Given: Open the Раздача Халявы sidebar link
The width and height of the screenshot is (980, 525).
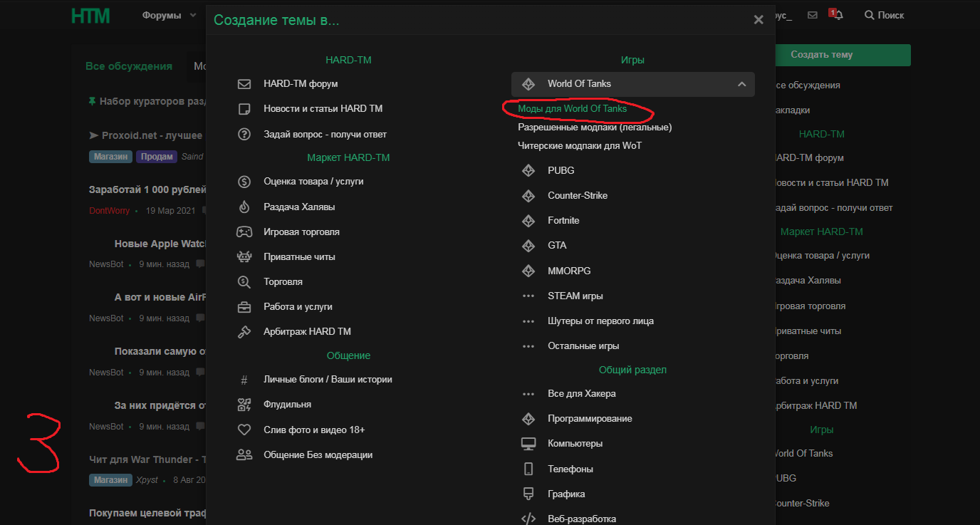Looking at the screenshot, I should (807, 281).
